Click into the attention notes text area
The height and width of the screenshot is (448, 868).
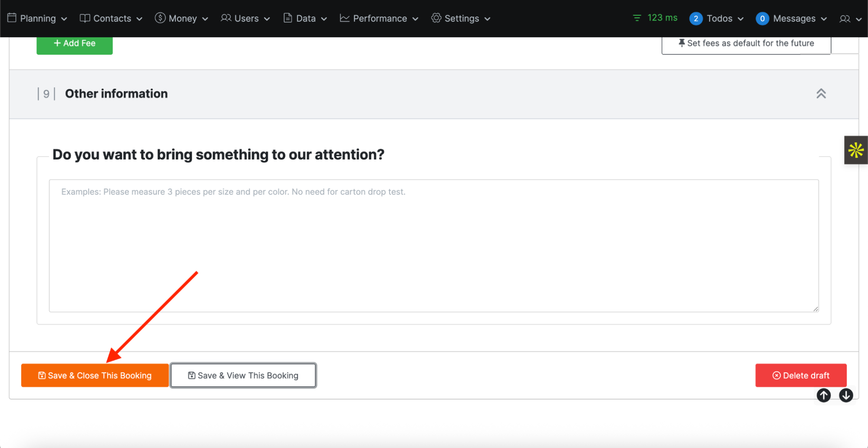[x=433, y=246]
